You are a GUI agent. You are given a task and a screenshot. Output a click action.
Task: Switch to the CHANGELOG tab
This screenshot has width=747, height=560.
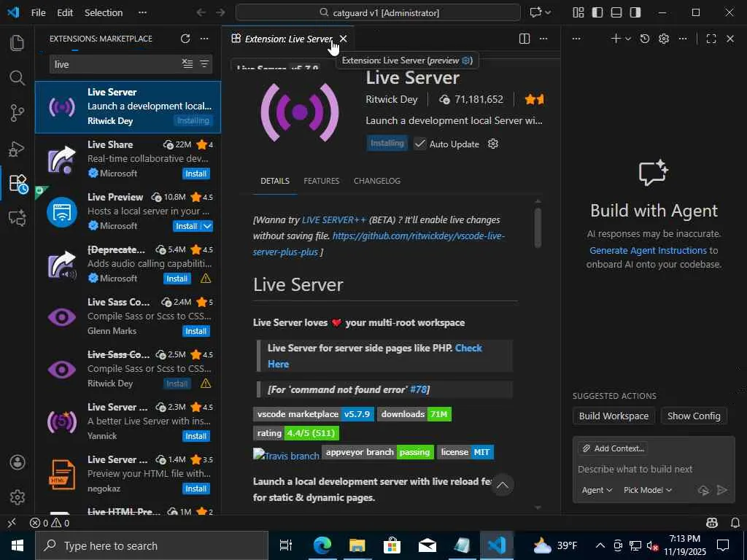coord(377,181)
